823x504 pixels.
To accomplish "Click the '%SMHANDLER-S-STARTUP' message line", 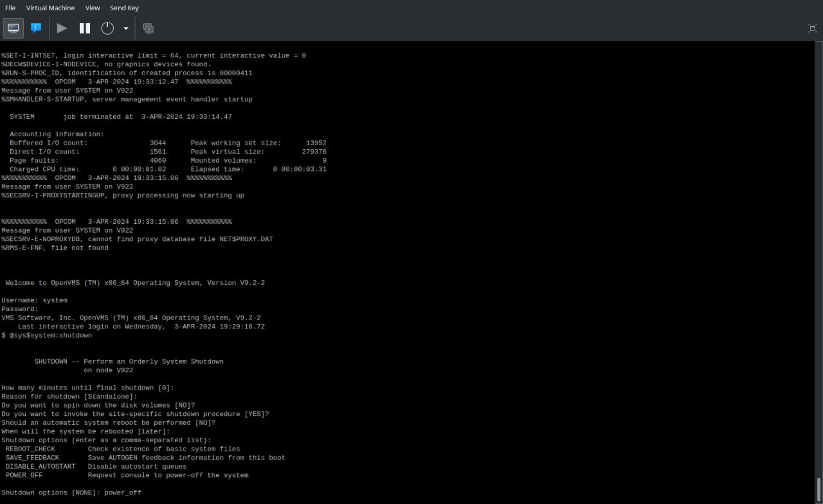I will pos(127,100).
